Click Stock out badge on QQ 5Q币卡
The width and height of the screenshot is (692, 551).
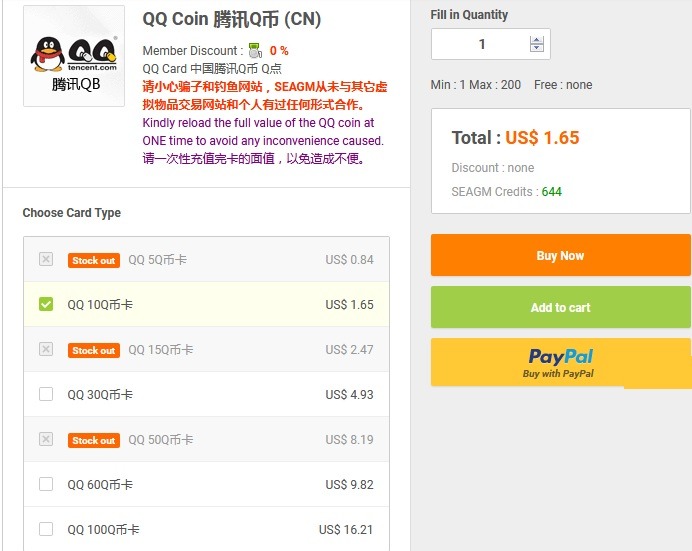point(94,260)
